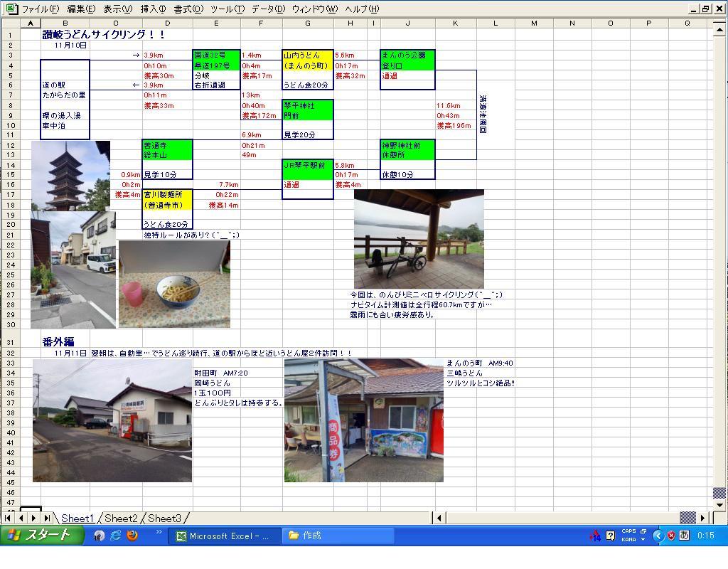
Task: Click the vertical scrollbar down arrow
Action: tap(719, 505)
